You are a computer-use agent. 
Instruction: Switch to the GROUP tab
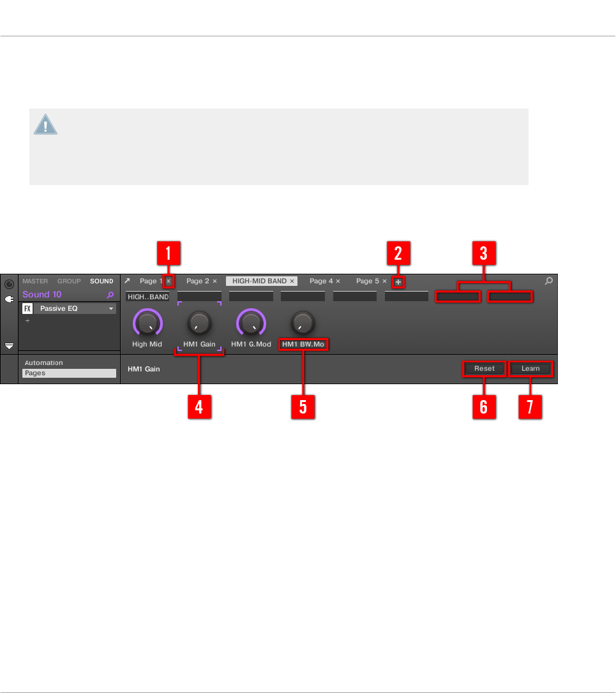point(69,281)
